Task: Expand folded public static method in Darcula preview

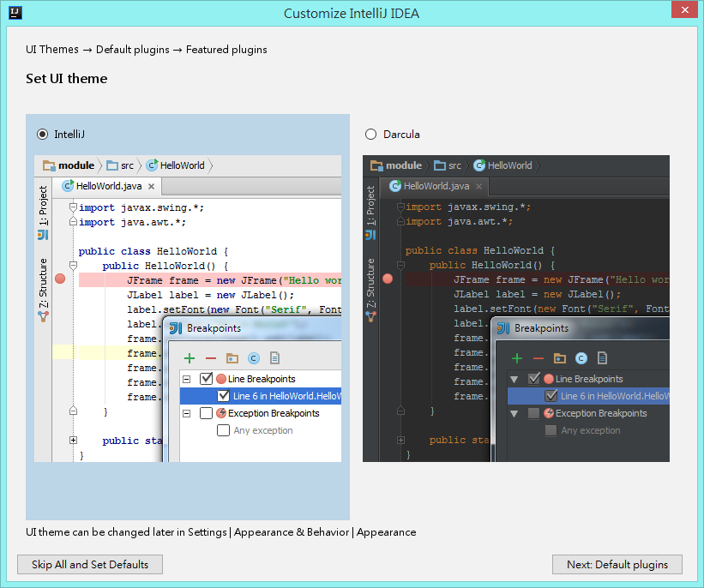Action: coord(401,441)
